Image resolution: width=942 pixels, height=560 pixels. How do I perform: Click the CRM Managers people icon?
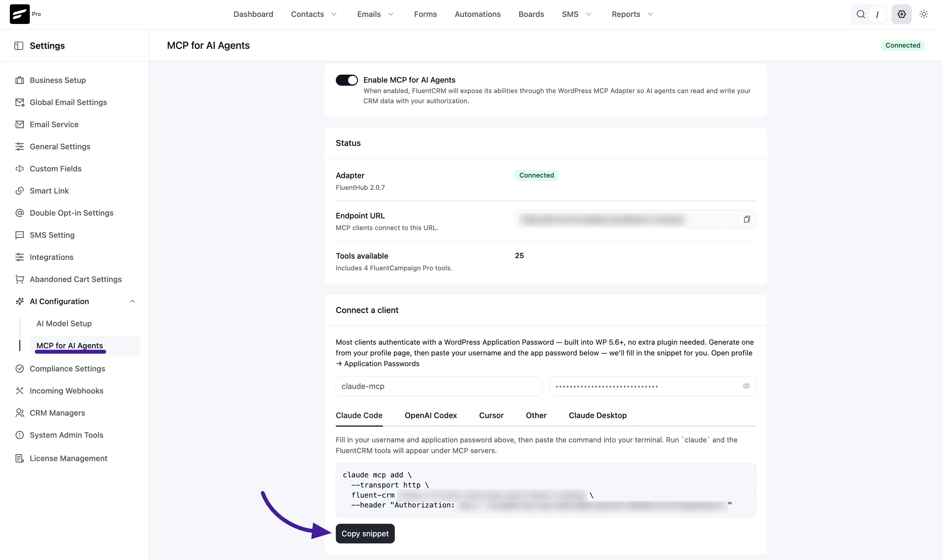(x=20, y=413)
